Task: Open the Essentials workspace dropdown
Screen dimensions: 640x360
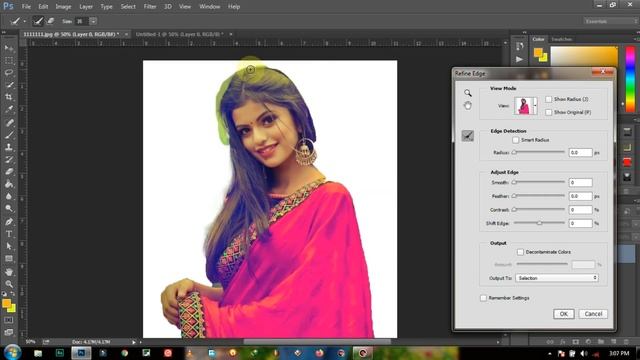Action: click(610, 21)
